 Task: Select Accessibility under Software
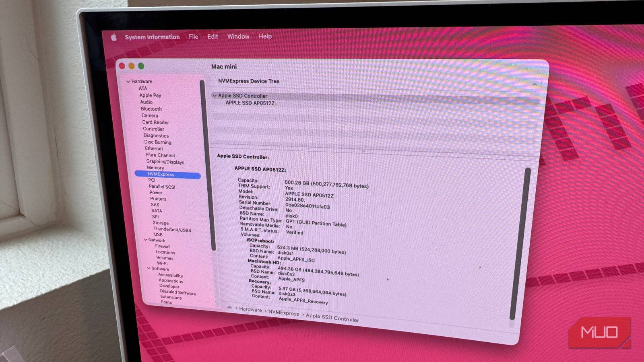[171, 275]
